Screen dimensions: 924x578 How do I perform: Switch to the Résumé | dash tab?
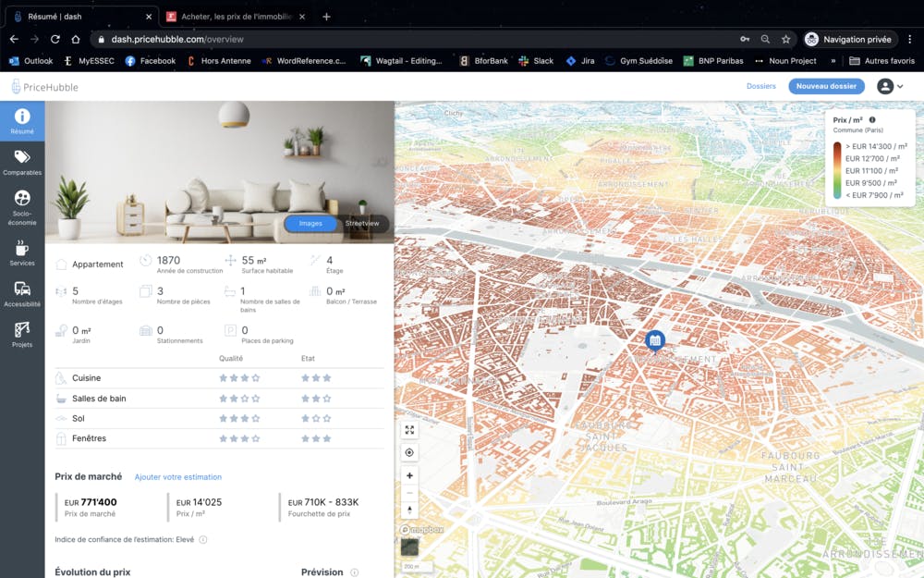pyautogui.click(x=81, y=17)
